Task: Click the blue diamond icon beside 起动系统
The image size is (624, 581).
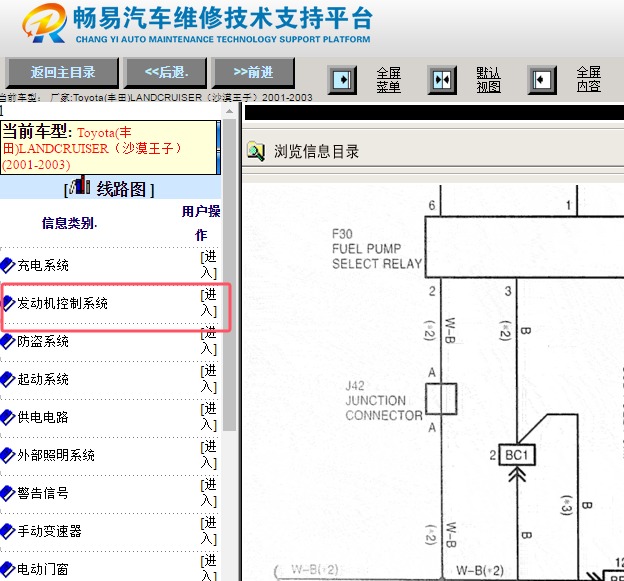Action: (x=8, y=379)
